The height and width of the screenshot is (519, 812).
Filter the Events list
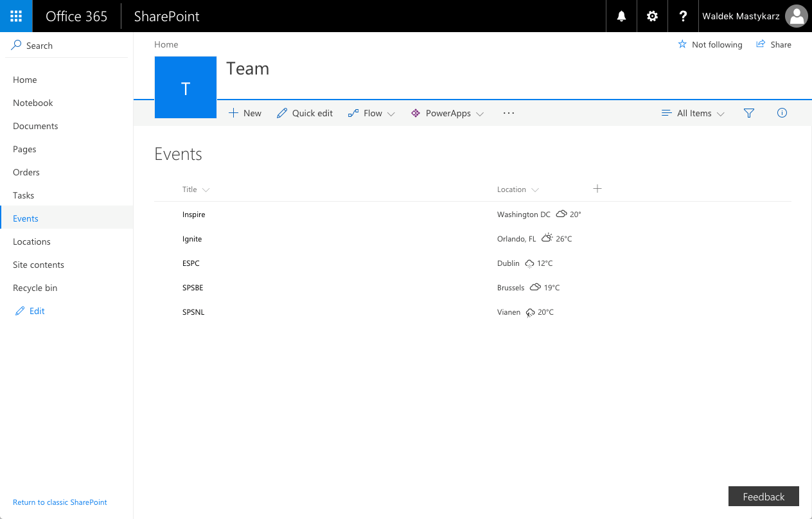click(748, 112)
